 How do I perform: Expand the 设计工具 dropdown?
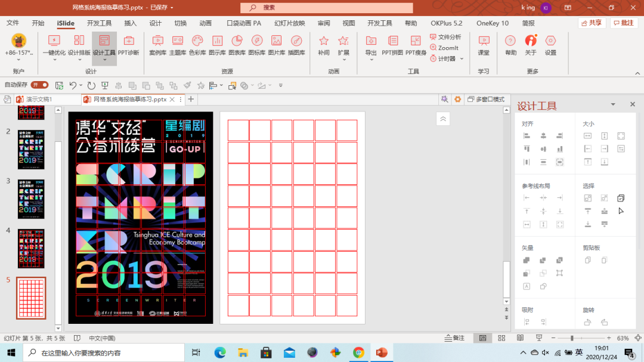[104, 60]
